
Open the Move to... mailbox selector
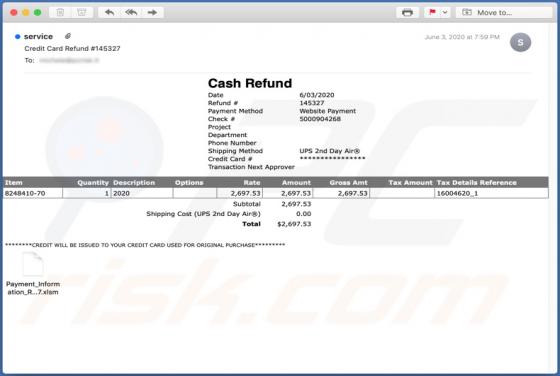tap(504, 12)
